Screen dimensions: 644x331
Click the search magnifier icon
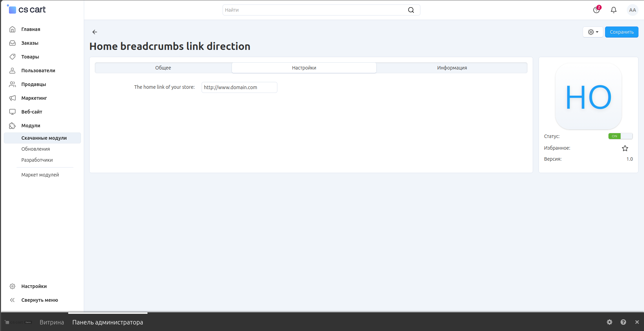point(411,10)
